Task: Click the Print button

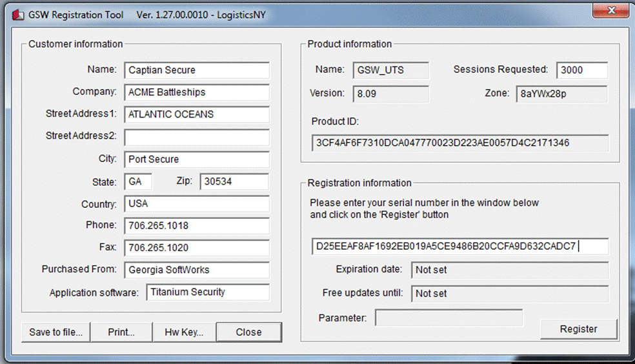Action: [x=121, y=332]
